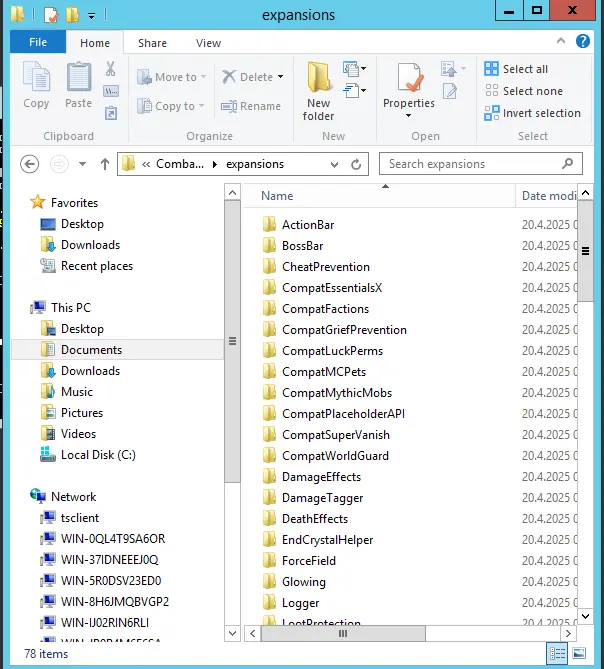Select Network in the navigation pane
This screenshot has height=669, width=604.
pyautogui.click(x=63, y=497)
